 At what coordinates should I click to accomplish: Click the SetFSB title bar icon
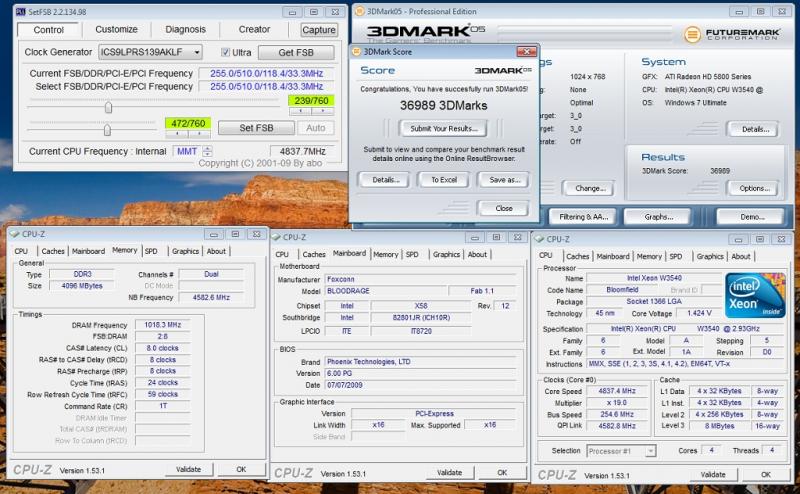[x=20, y=12]
